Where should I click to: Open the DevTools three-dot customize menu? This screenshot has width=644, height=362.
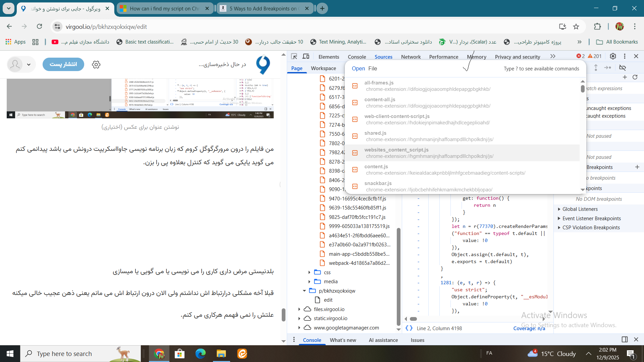point(625,56)
